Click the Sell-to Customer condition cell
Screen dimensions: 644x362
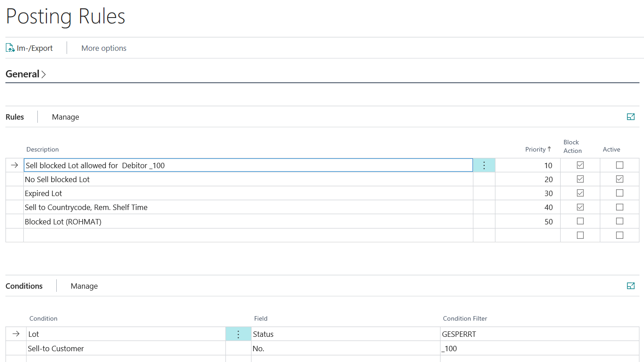(x=126, y=349)
